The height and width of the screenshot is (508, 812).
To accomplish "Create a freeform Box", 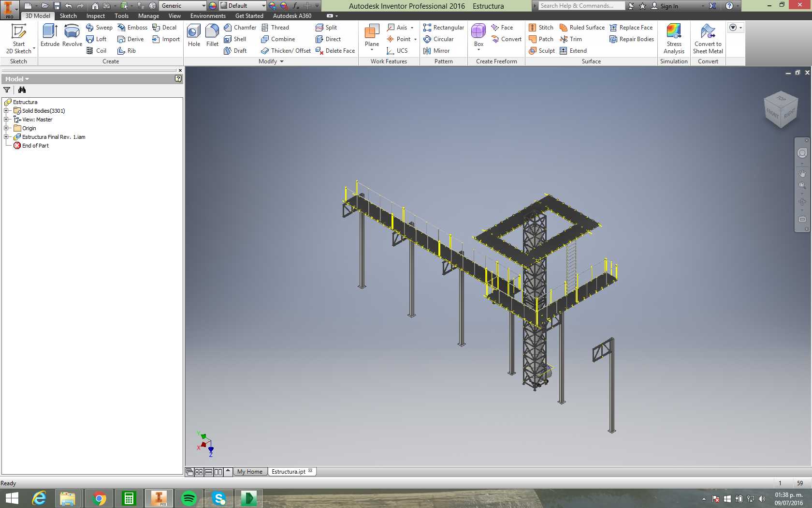I will pyautogui.click(x=478, y=35).
